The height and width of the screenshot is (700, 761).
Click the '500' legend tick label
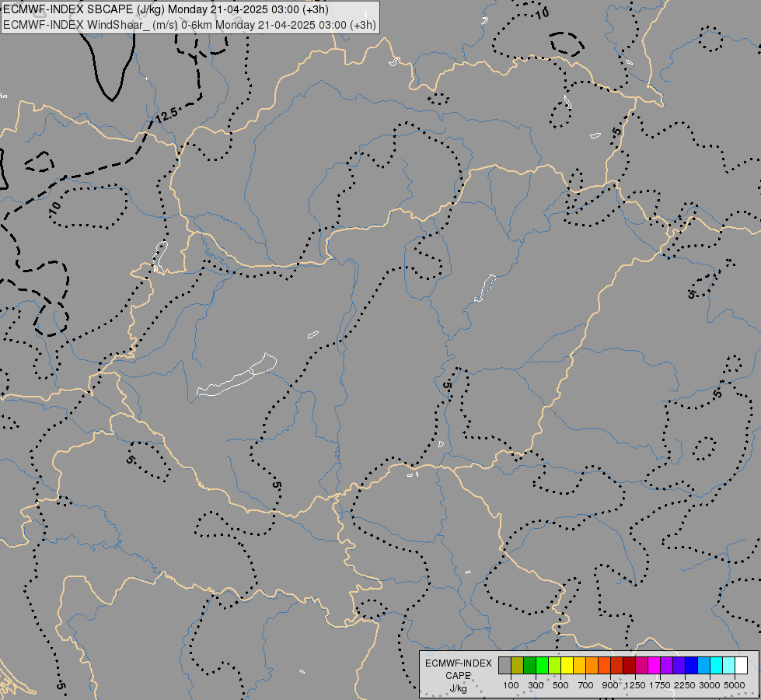tap(560, 685)
